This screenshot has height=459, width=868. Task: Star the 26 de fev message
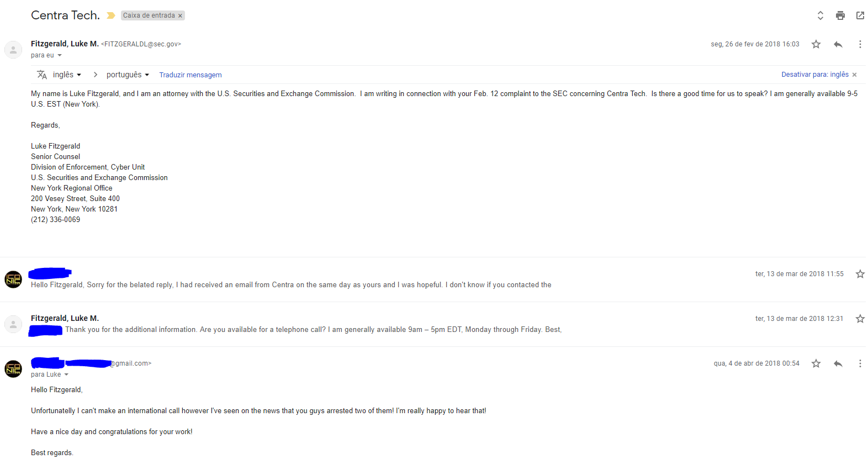[816, 44]
